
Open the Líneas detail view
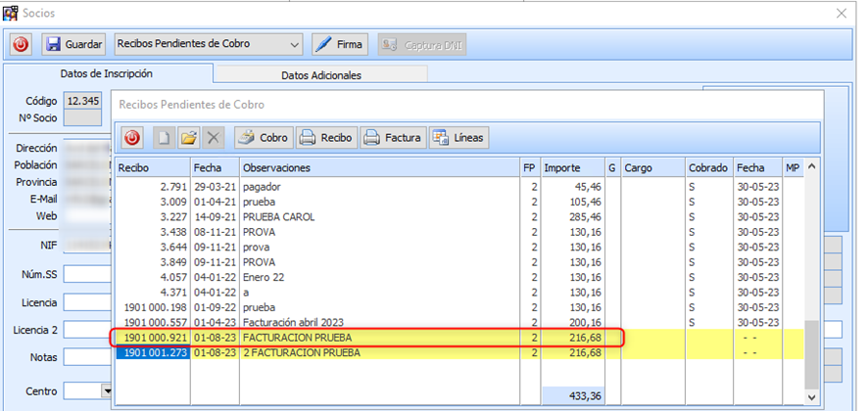[x=458, y=138]
